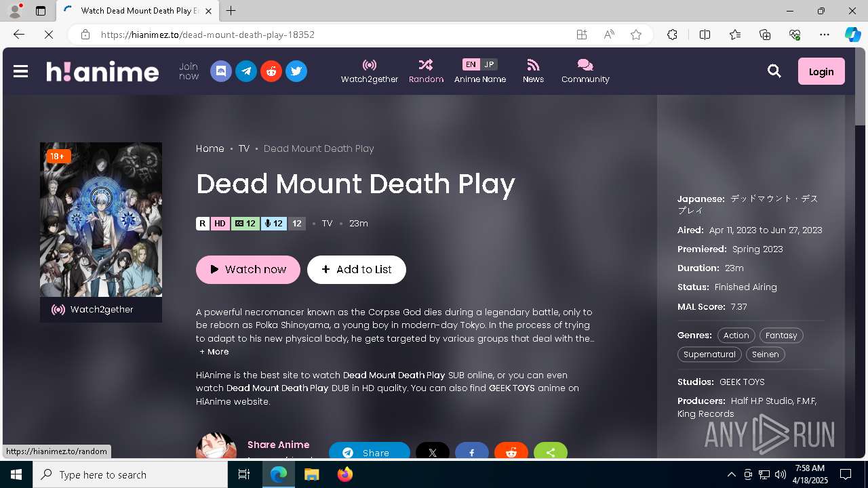Viewport: 868px width, 488px height.
Task: Open Task View on the taskbar
Action: tap(244, 474)
